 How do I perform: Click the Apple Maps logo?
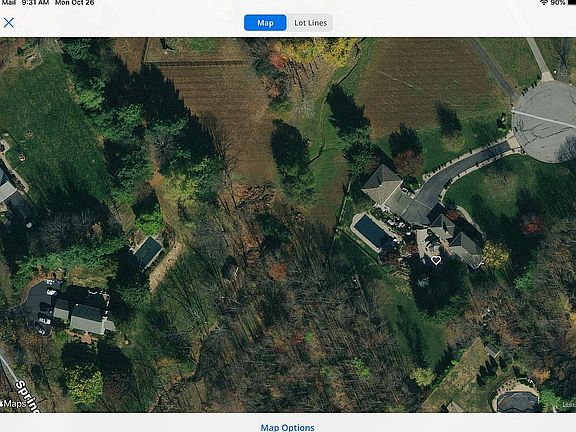14,404
